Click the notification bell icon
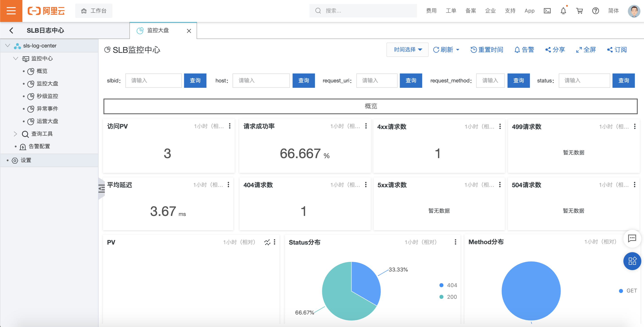 point(563,11)
